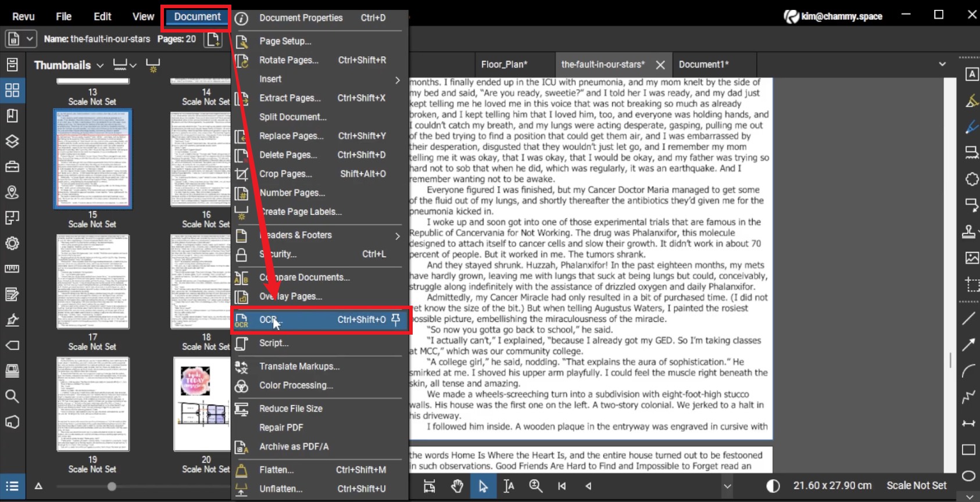The width and height of the screenshot is (980, 502).
Task: Select page 19 thumbnail
Action: (x=92, y=404)
